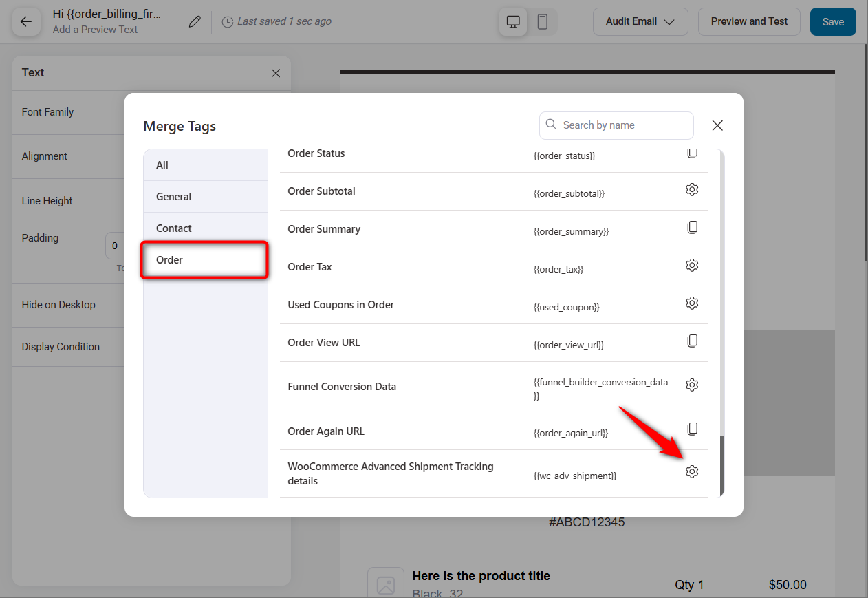The height and width of the screenshot is (598, 868).
Task: Copy the Order Summary merge tag
Action: [692, 227]
